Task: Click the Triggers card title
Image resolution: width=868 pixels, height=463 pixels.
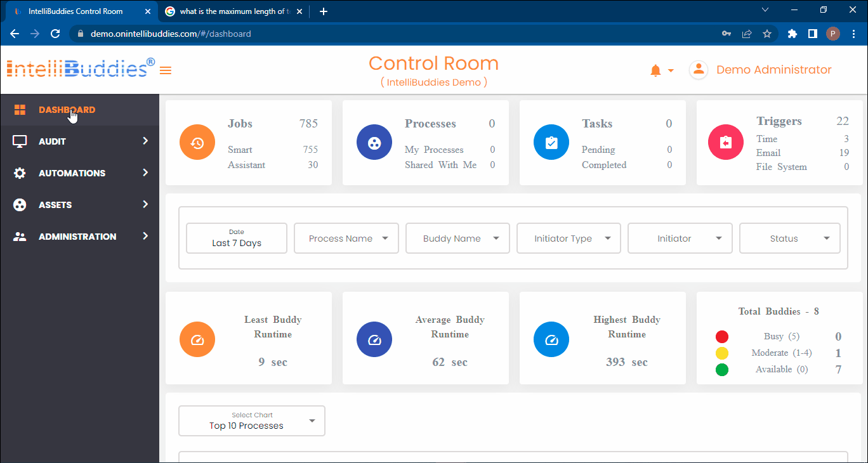Action: pyautogui.click(x=779, y=121)
